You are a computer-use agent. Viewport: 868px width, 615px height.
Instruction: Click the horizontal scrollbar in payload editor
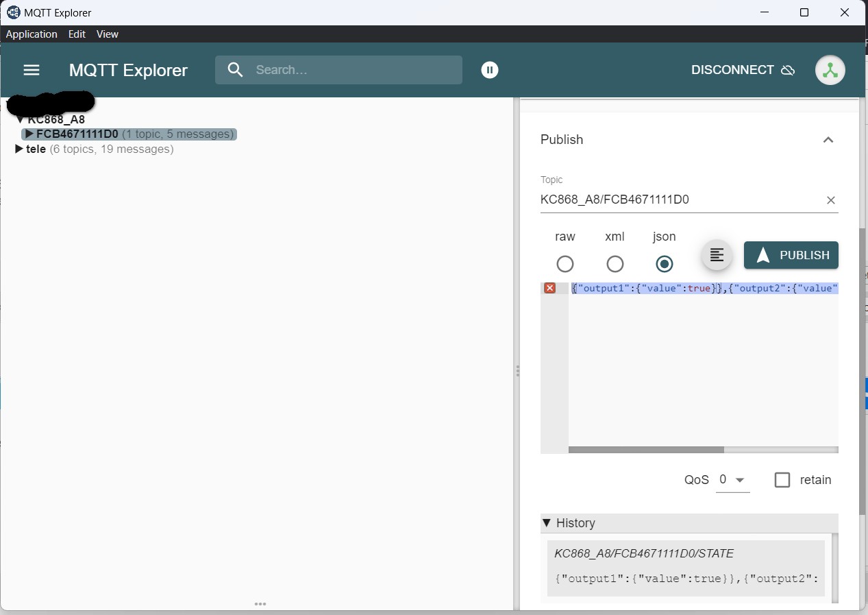pos(646,450)
